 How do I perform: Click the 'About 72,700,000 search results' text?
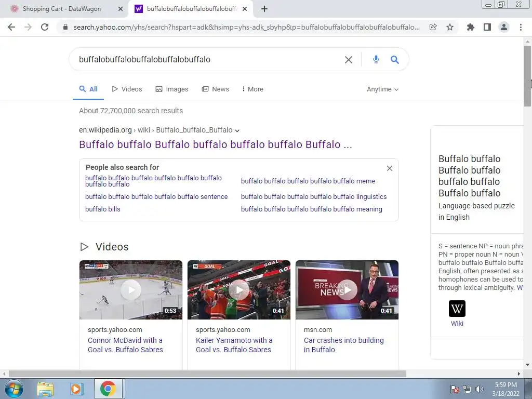point(131,111)
